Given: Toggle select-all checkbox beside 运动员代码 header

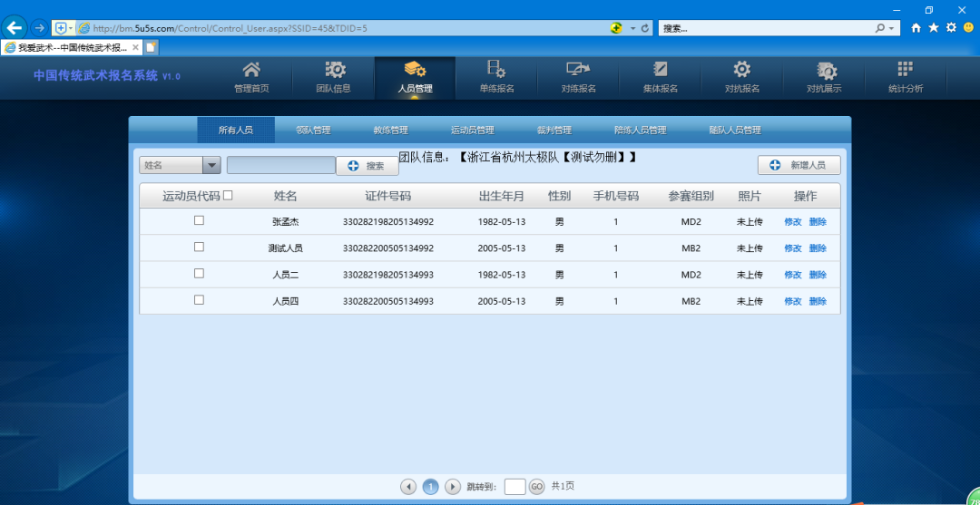Looking at the screenshot, I should tap(228, 195).
